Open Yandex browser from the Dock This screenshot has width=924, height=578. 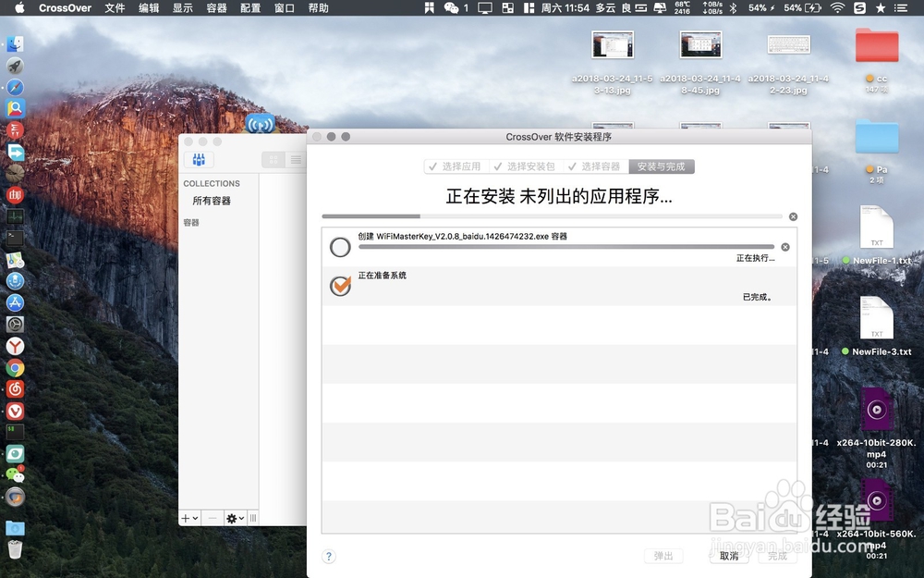click(15, 346)
